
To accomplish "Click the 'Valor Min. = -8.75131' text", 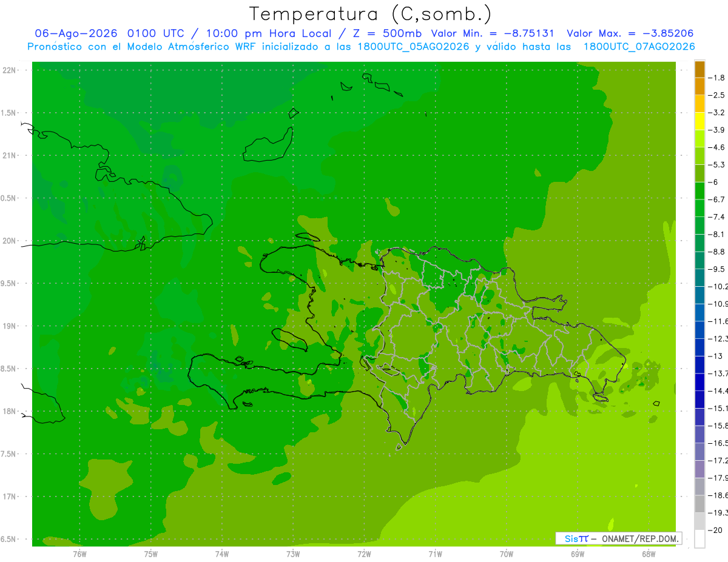I will click(x=492, y=33).
